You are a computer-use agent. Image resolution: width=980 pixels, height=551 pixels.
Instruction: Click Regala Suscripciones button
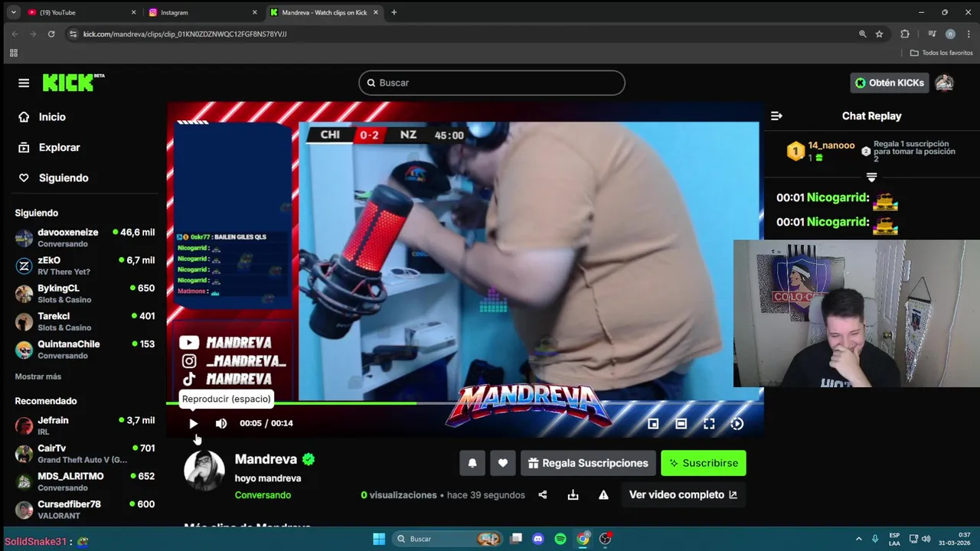pyautogui.click(x=588, y=463)
